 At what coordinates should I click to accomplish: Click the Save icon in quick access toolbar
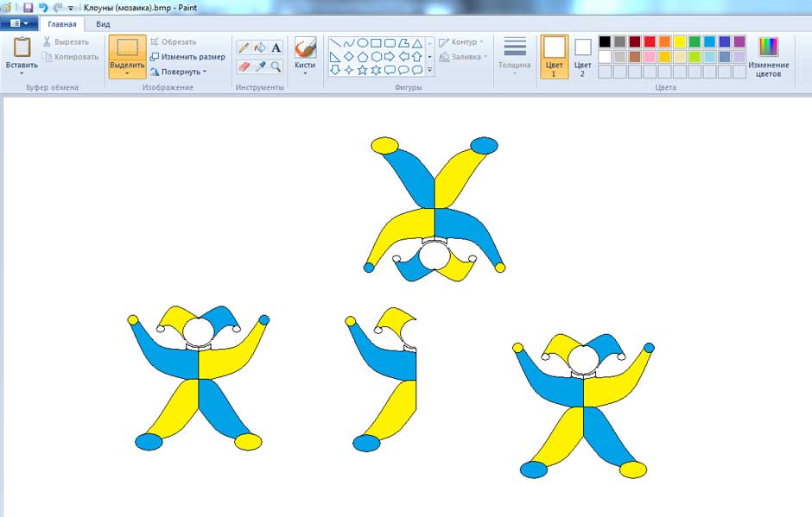[x=28, y=7]
